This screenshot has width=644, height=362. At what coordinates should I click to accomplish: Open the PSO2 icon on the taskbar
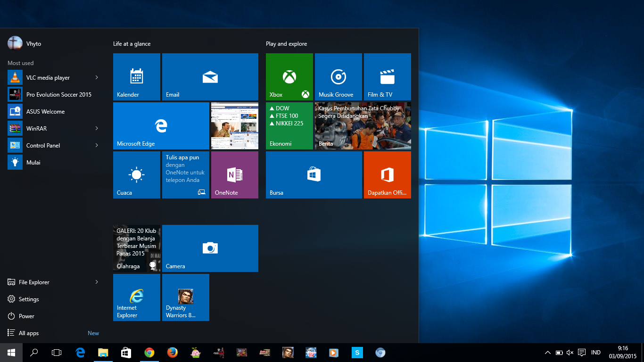tap(311, 353)
